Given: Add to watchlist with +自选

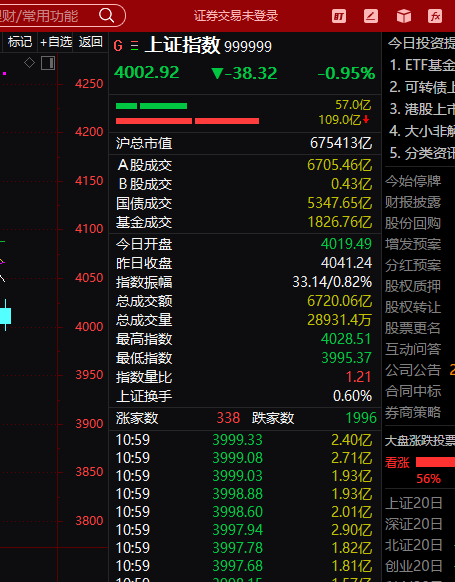Looking at the screenshot, I should [56, 42].
